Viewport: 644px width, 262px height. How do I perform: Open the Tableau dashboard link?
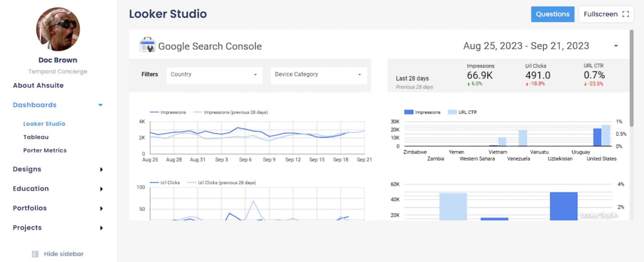[x=36, y=137]
